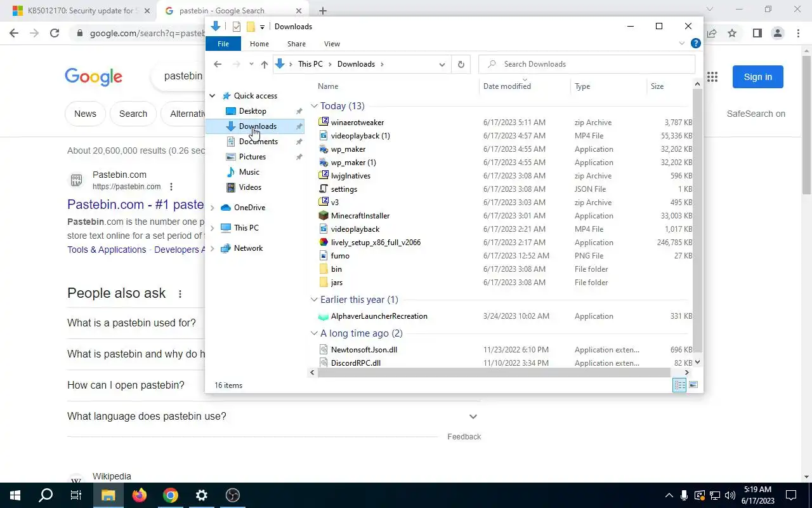Expand the Network tree node
The image size is (812, 508).
213,248
